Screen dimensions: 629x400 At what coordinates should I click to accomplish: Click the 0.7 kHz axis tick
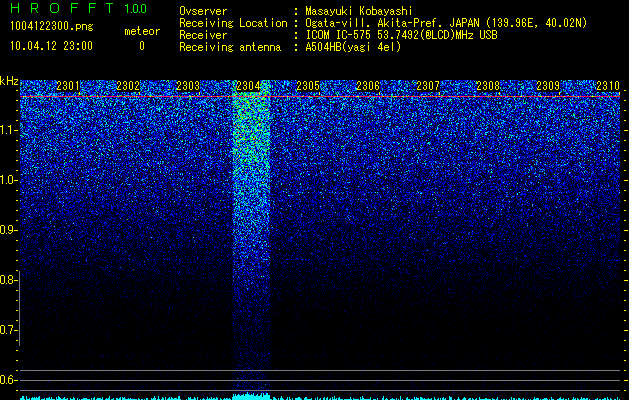(x=9, y=330)
